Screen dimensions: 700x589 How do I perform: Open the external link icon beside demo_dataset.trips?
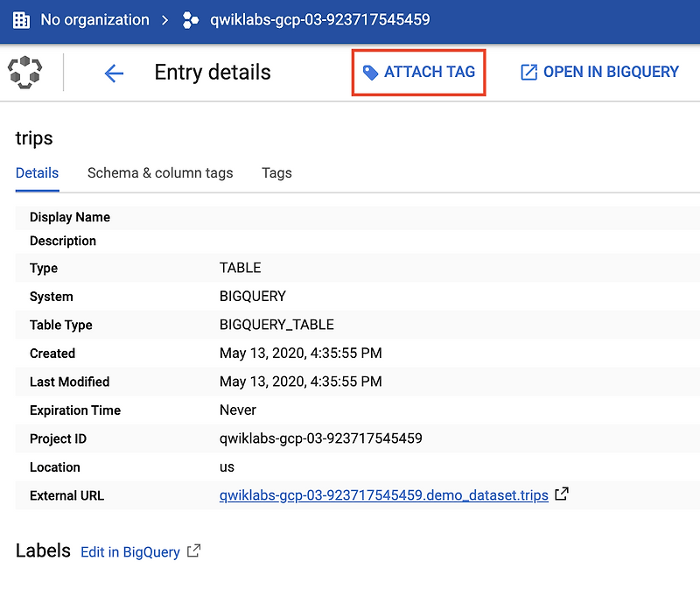(560, 494)
